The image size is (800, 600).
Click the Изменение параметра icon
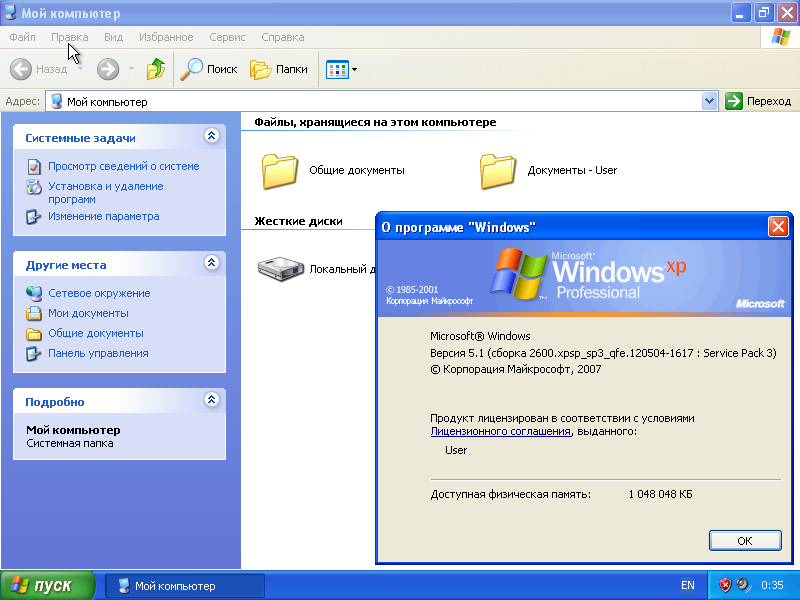coord(34,217)
